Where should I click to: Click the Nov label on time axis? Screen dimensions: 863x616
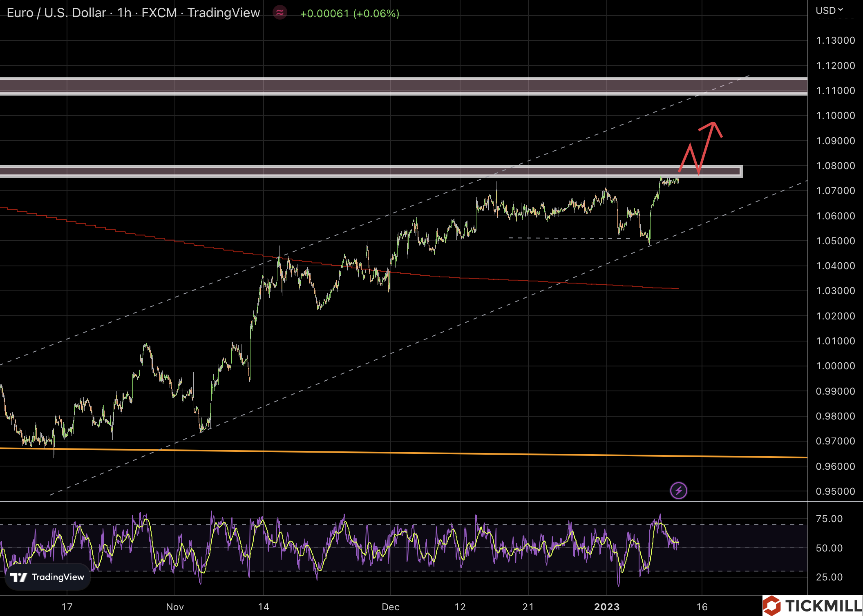[174, 607]
